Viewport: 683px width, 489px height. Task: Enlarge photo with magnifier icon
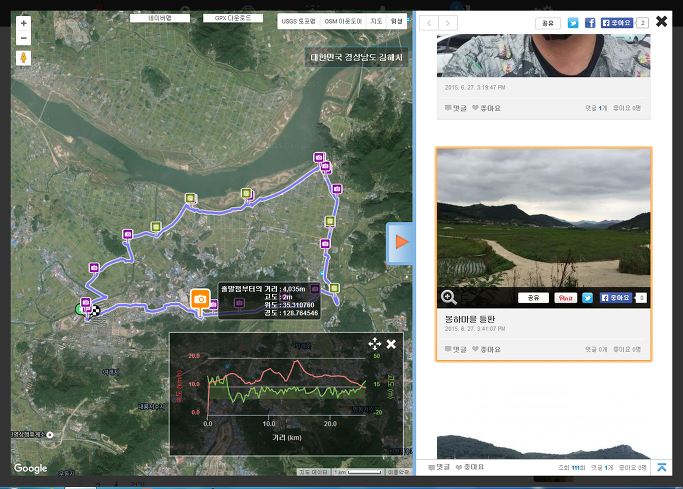pyautogui.click(x=449, y=297)
